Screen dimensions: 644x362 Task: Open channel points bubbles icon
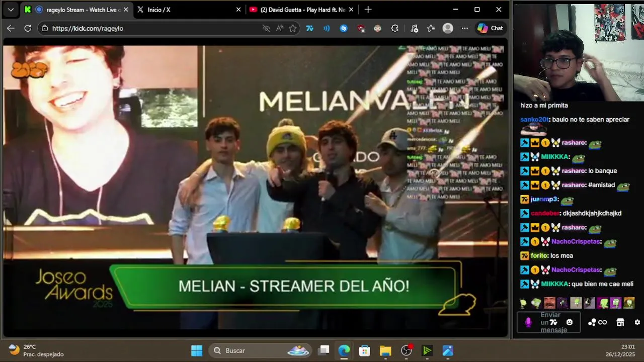[x=592, y=322]
